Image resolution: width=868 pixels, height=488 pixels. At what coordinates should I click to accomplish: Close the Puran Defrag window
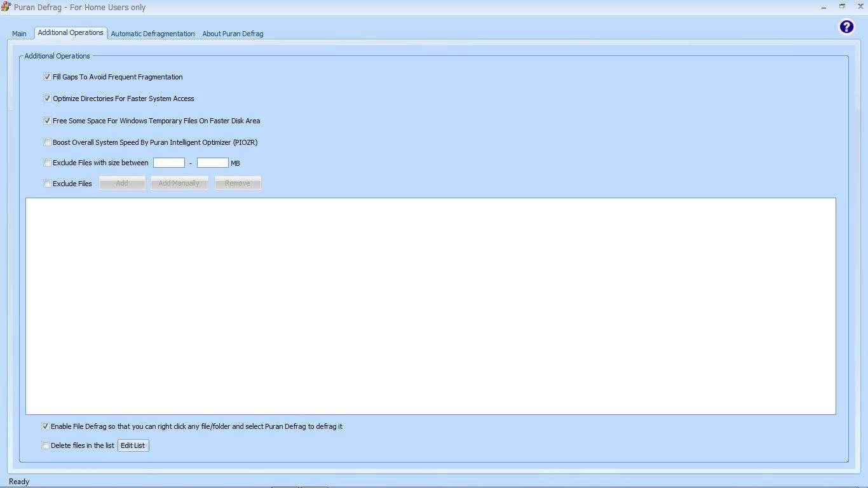click(860, 6)
